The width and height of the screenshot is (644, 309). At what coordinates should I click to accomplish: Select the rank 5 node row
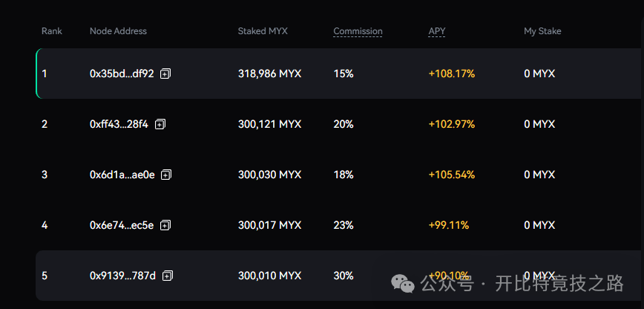click(340, 276)
